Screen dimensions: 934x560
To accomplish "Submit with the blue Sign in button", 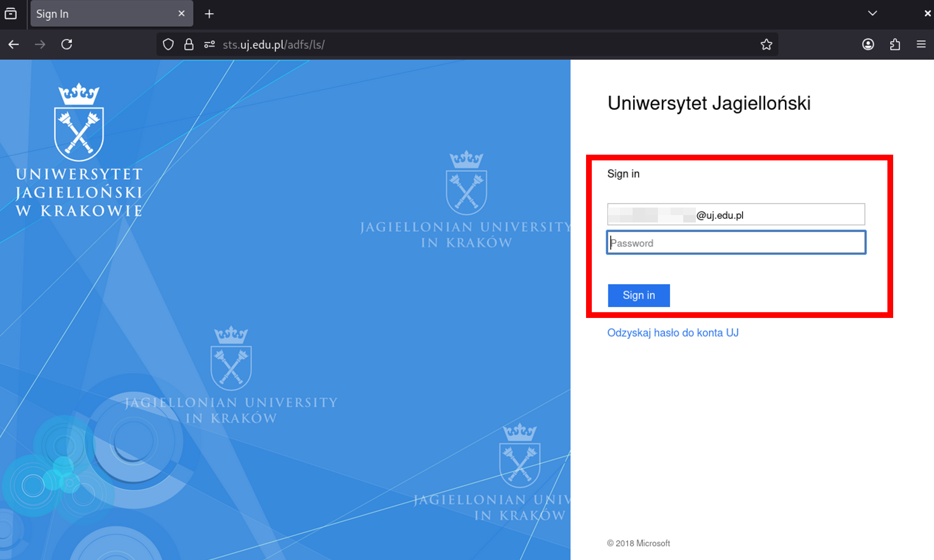I will (x=639, y=296).
